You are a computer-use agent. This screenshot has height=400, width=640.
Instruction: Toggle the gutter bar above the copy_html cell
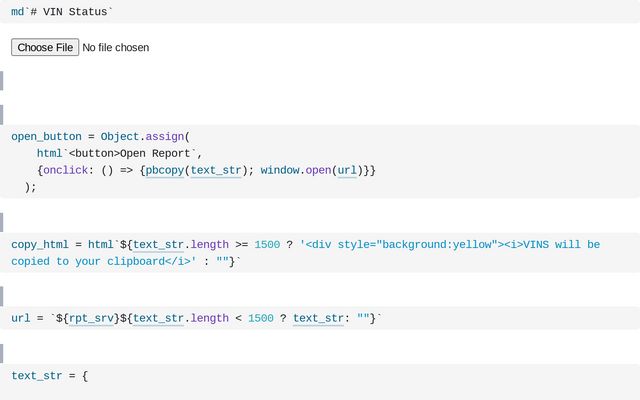tap(2, 221)
